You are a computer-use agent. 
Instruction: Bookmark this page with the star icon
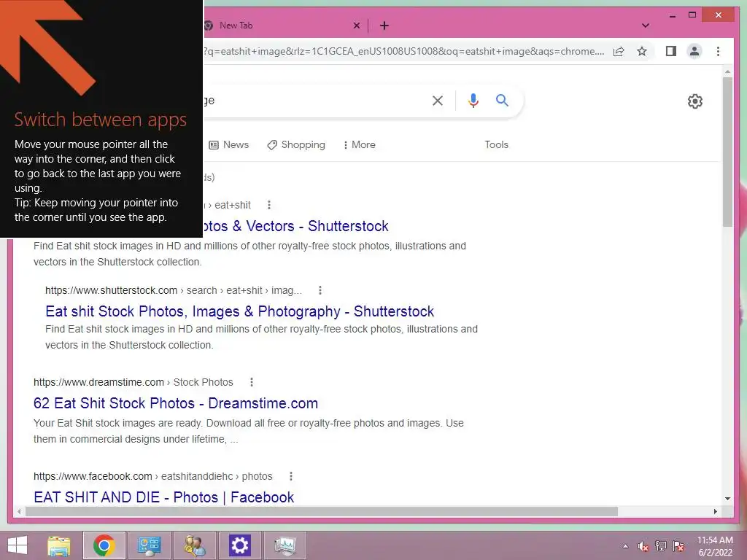pyautogui.click(x=642, y=52)
